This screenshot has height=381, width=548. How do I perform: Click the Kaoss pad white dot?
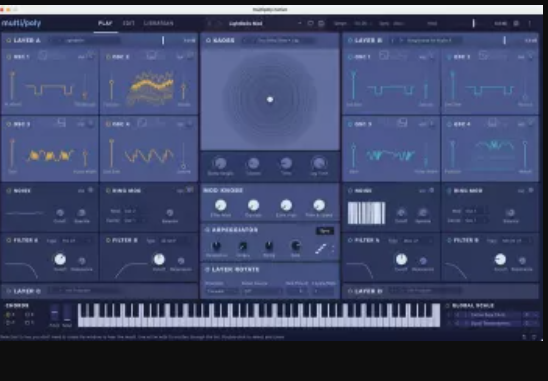point(270,100)
